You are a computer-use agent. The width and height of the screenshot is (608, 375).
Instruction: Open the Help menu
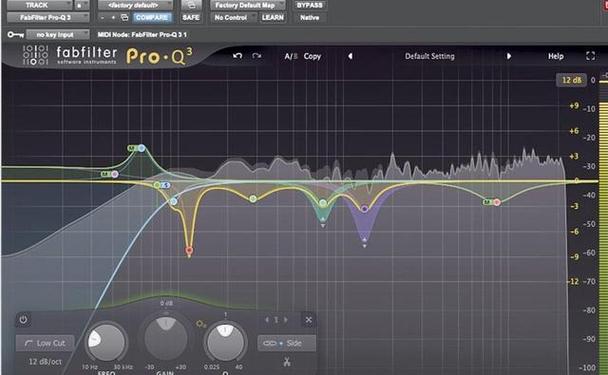tap(555, 56)
